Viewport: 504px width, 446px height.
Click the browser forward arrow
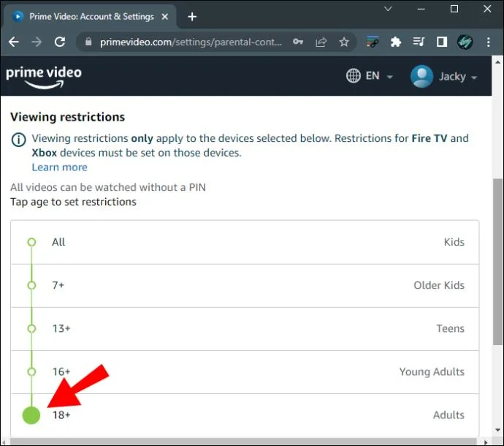coord(37,42)
